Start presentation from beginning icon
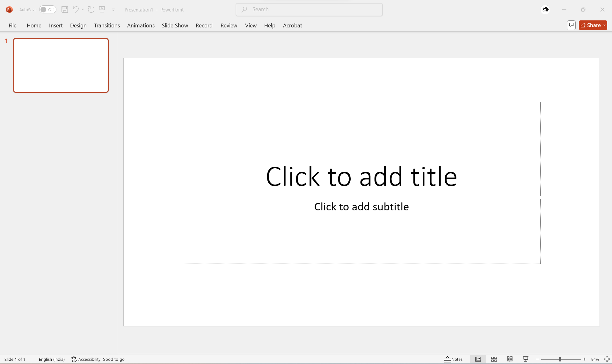The width and height of the screenshot is (612, 364). pyautogui.click(x=102, y=10)
